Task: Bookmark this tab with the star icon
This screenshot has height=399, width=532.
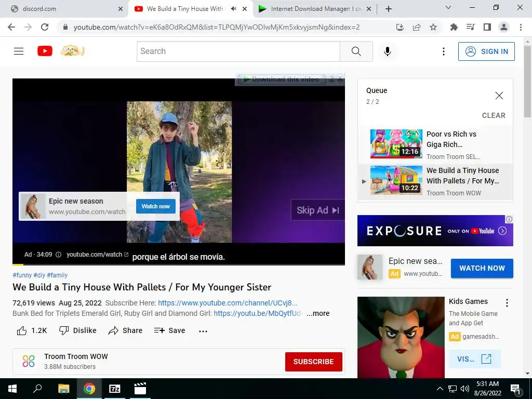Action: point(433,27)
